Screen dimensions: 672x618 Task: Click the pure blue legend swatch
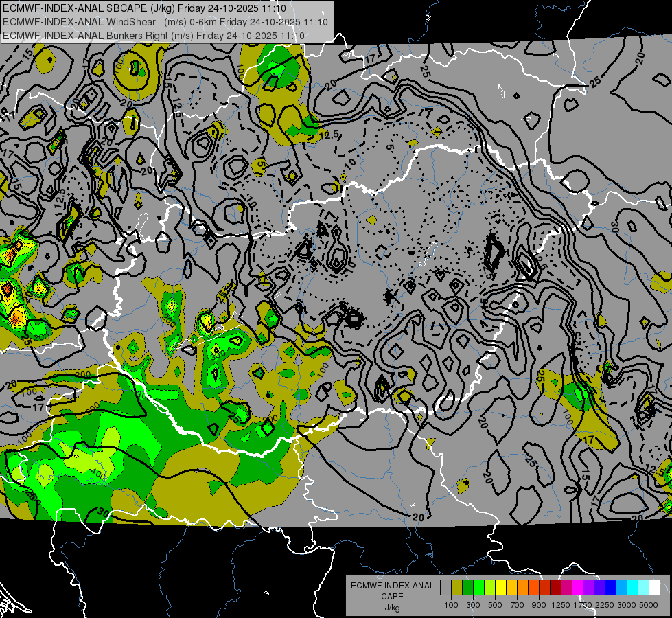click(x=610, y=588)
